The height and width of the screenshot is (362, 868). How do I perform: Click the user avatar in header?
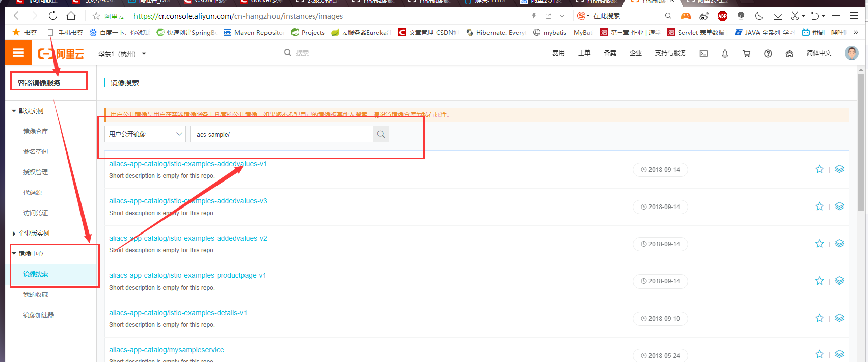[851, 53]
